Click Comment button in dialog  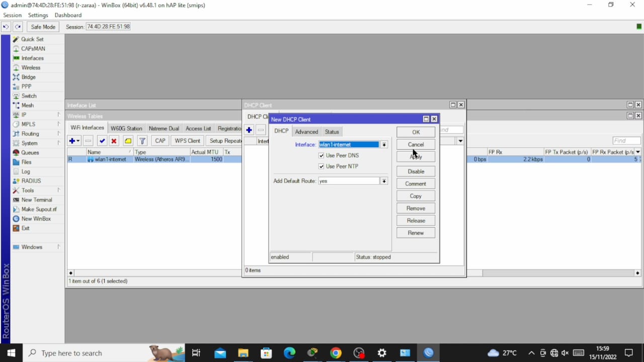[416, 184]
